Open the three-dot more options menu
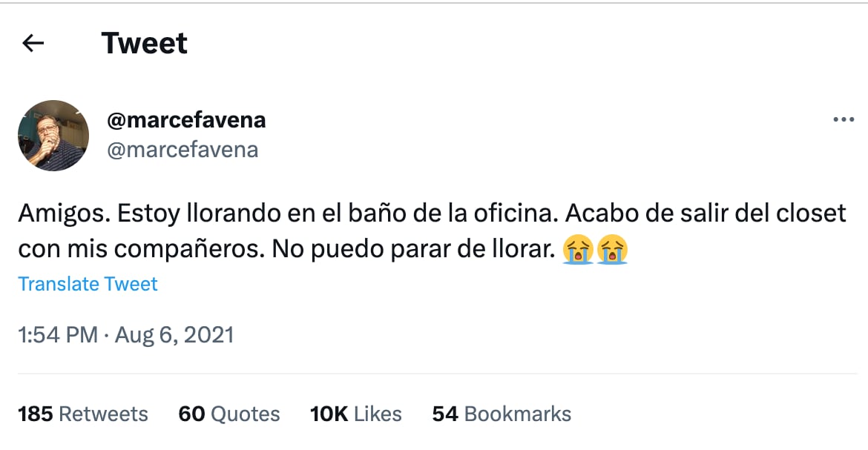 [844, 120]
